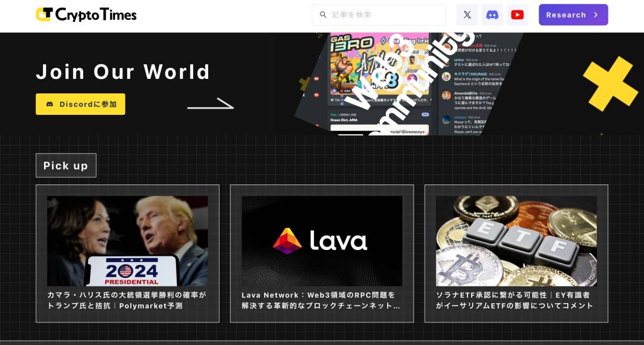Open the ETF coins article thumbnail
This screenshot has width=644, height=345.
point(516,241)
